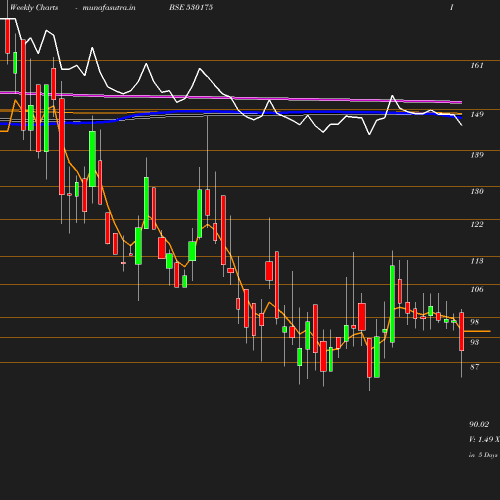Select the magenta moving average line
This screenshot has width=500, height=500.
tap(231, 98)
